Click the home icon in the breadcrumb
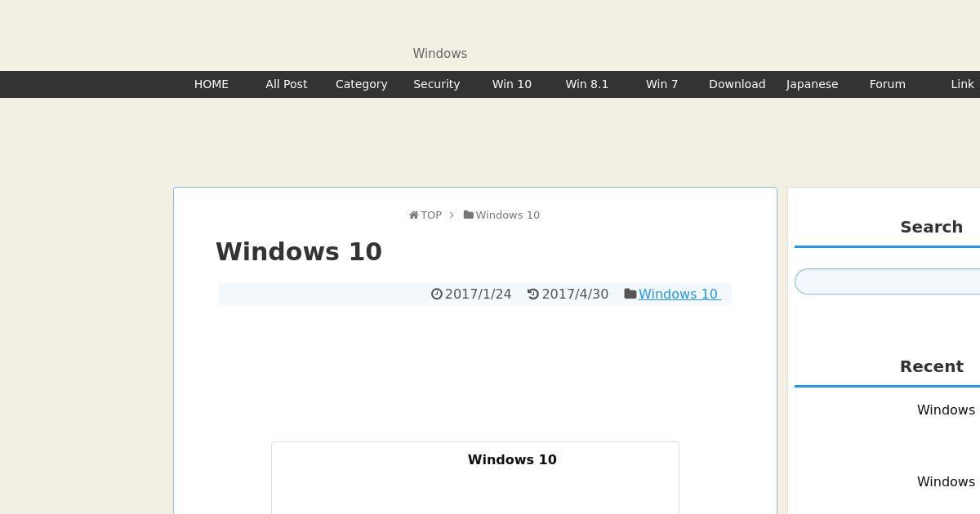 click(414, 215)
